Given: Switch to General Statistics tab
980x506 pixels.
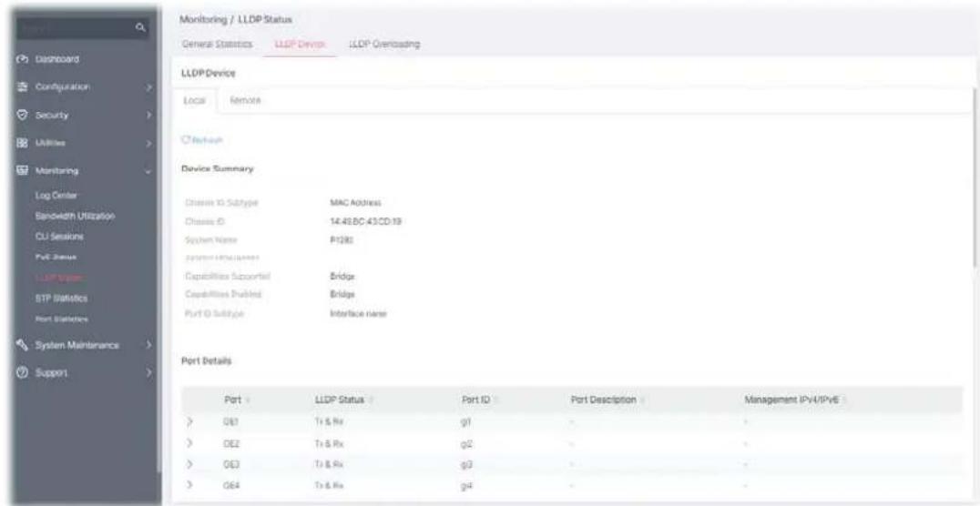Looking at the screenshot, I should [x=217, y=45].
